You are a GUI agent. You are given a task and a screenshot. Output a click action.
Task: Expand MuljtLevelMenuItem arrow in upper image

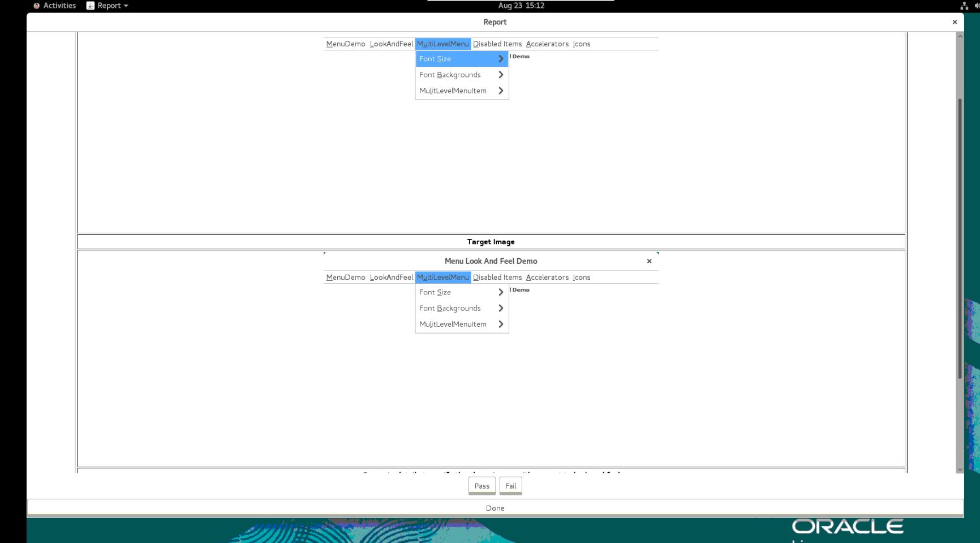[501, 91]
